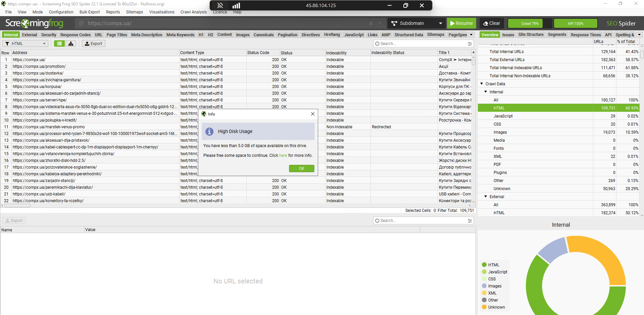
Task: Switch to tree view
Action: (x=71, y=44)
